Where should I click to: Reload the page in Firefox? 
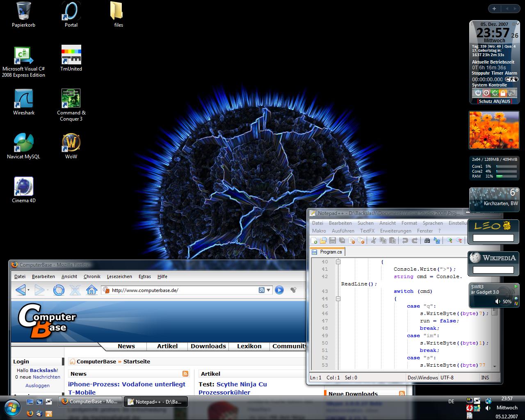coord(59,290)
